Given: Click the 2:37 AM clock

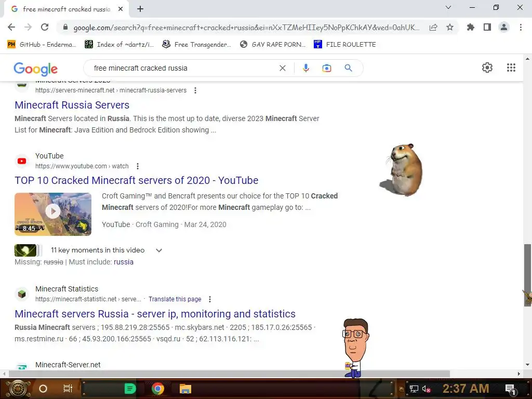Looking at the screenshot, I should pyautogui.click(x=466, y=389).
